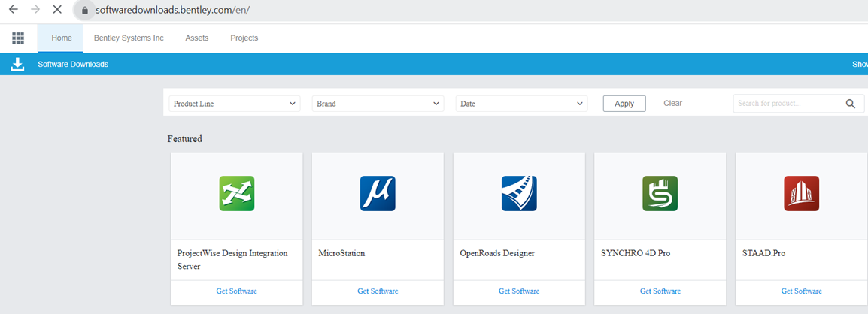This screenshot has width=868, height=314.
Task: Click the Featured section heading
Action: [x=185, y=139]
